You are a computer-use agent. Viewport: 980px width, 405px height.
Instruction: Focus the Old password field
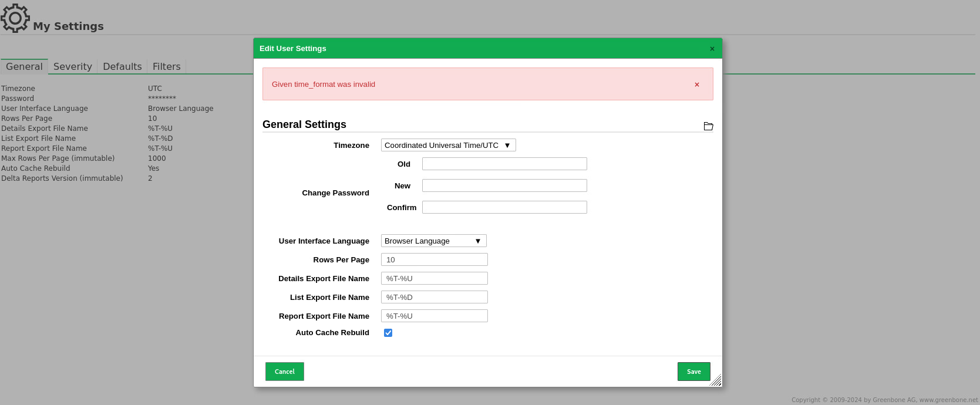(504, 164)
